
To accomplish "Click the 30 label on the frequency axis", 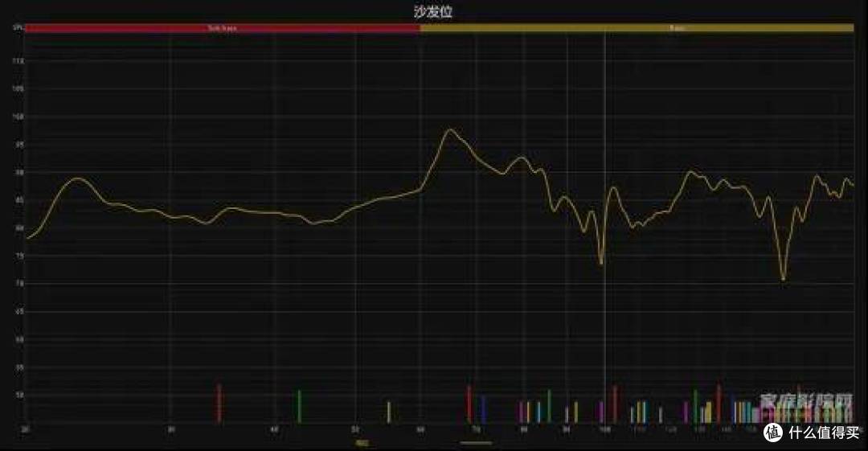I will pos(172,429).
